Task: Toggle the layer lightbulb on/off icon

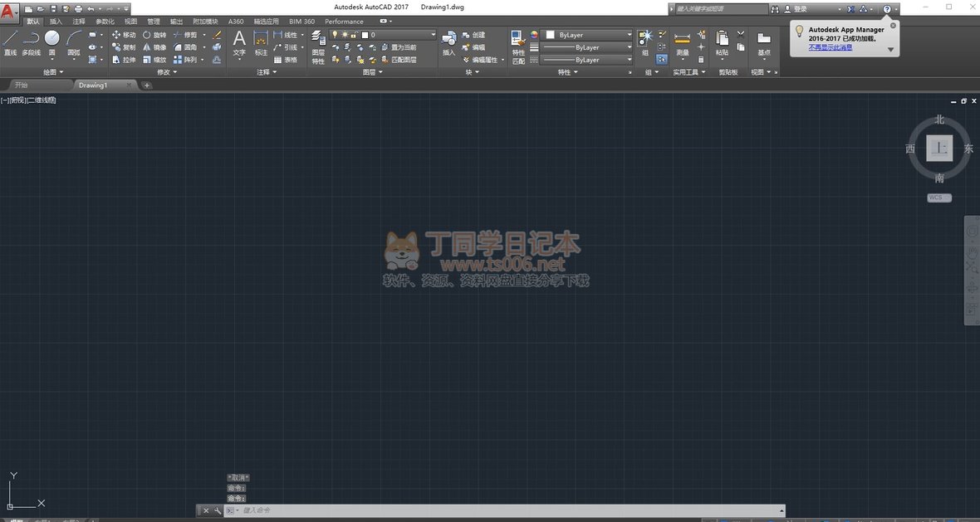Action: click(x=335, y=35)
